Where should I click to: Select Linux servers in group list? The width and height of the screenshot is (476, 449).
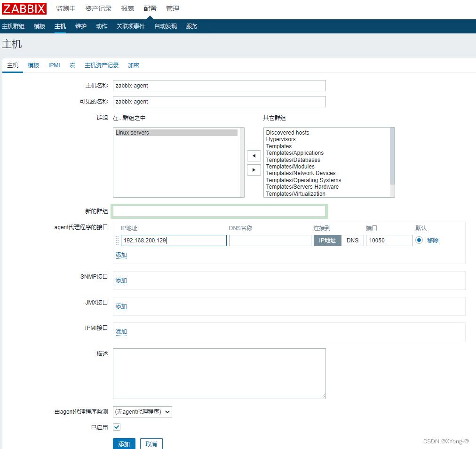point(176,133)
